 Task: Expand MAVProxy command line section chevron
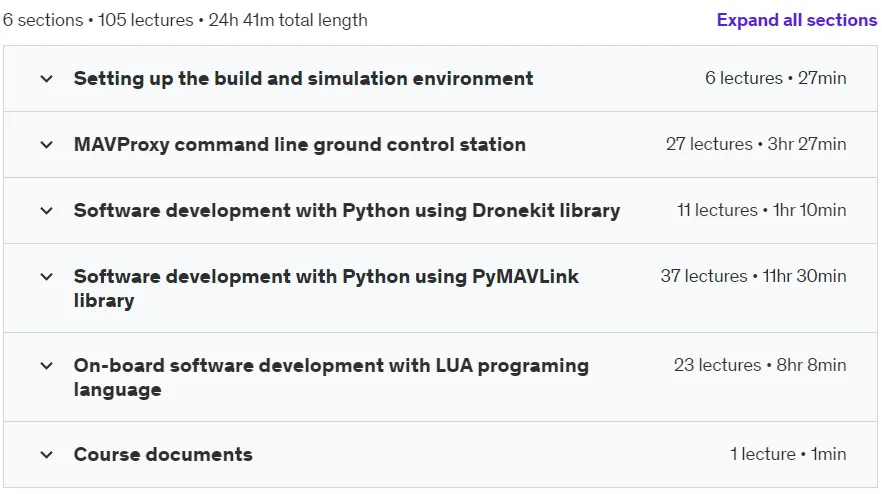coord(47,145)
